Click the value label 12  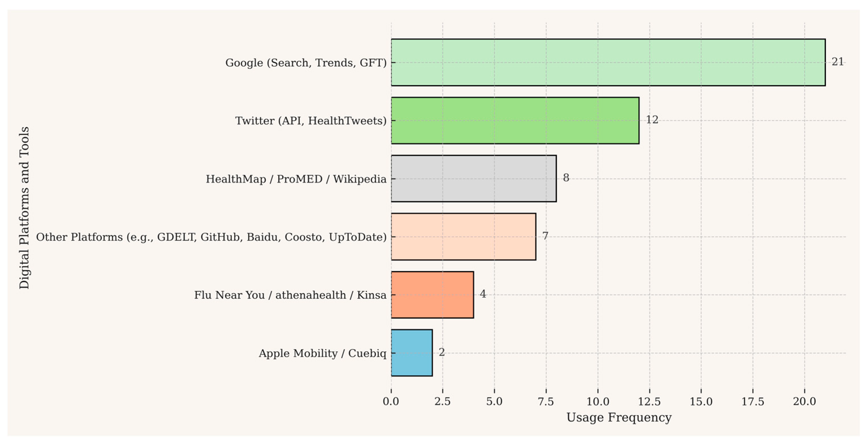click(652, 119)
